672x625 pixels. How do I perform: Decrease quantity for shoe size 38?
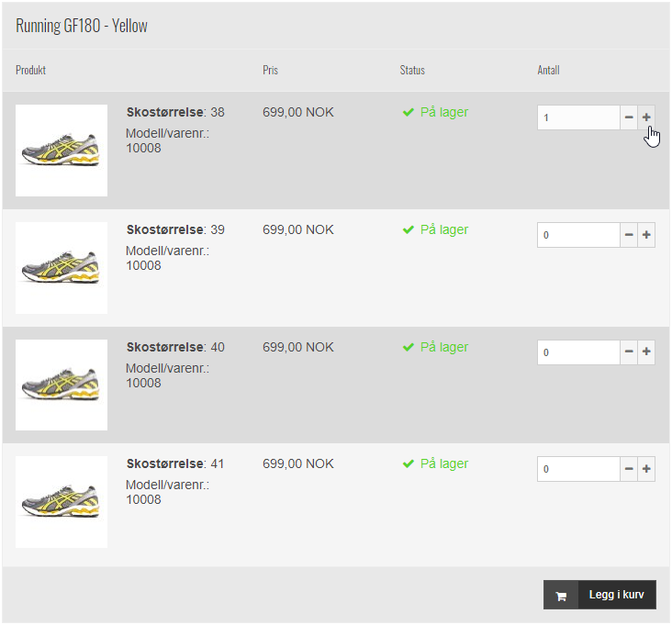tap(629, 117)
